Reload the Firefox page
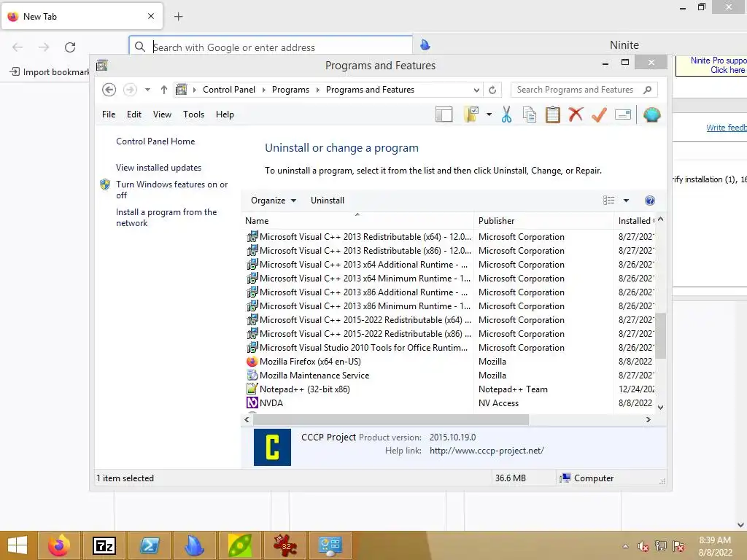 click(70, 47)
